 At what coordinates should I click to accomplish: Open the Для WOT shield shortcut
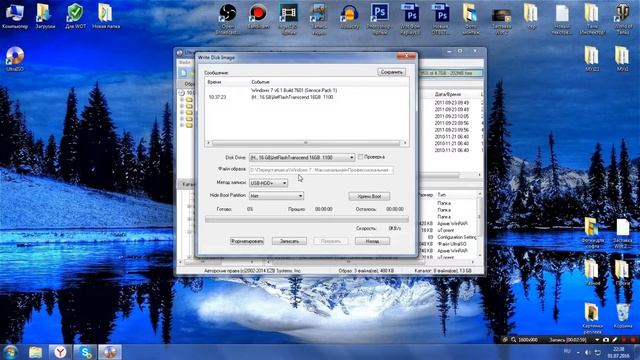click(x=76, y=16)
